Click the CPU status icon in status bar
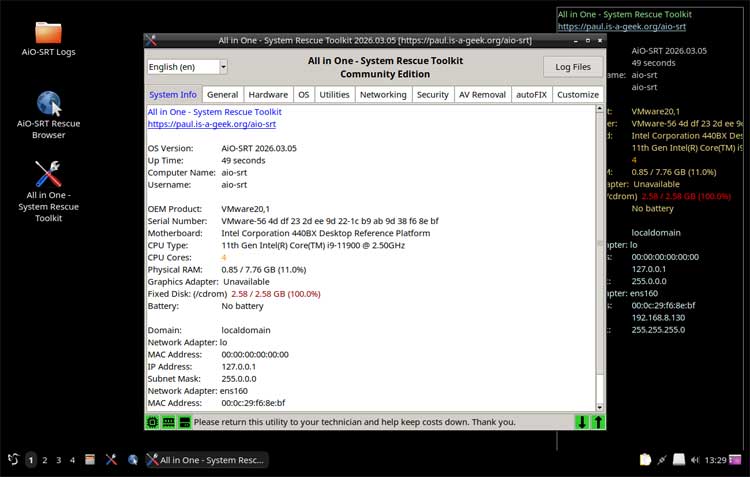Viewport: 750px width, 477px height. (153, 422)
